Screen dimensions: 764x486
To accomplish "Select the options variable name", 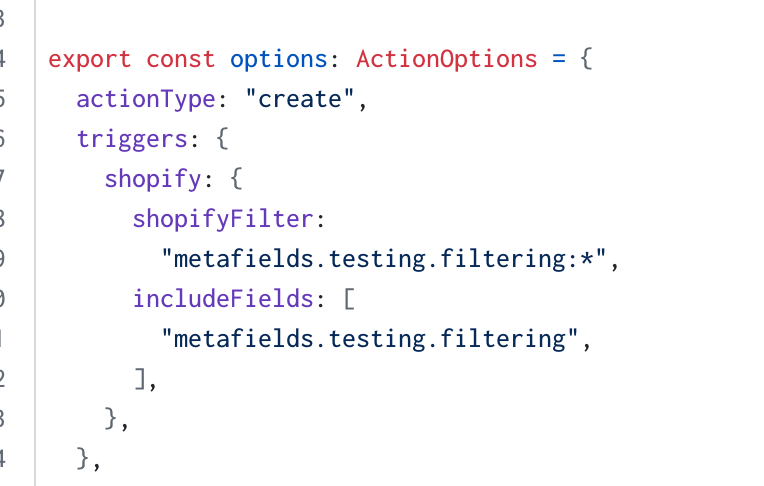I will pos(278,60).
